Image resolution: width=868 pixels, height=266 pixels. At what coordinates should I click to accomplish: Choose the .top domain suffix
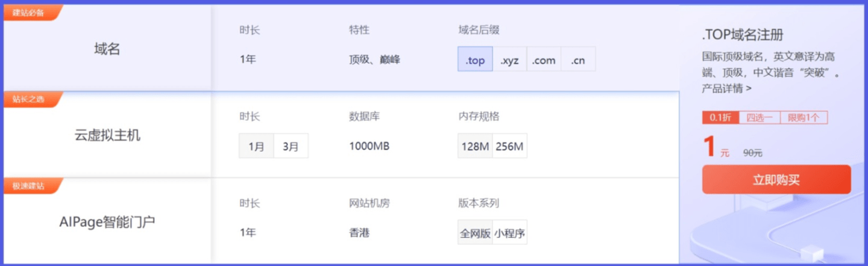(475, 60)
